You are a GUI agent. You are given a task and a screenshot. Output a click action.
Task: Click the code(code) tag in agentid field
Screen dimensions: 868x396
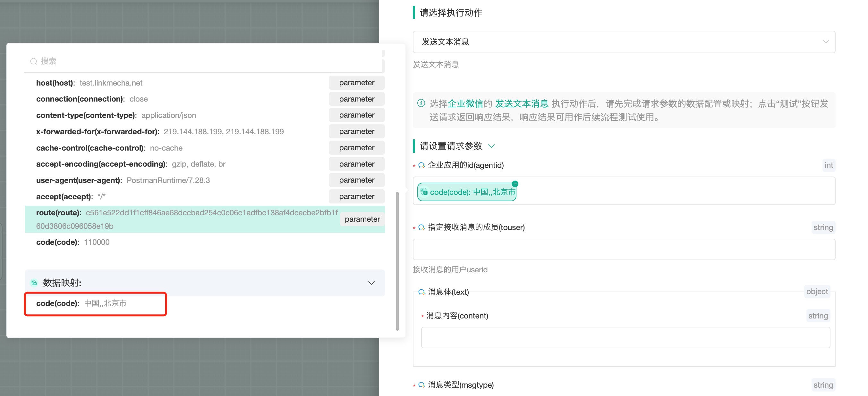click(467, 192)
